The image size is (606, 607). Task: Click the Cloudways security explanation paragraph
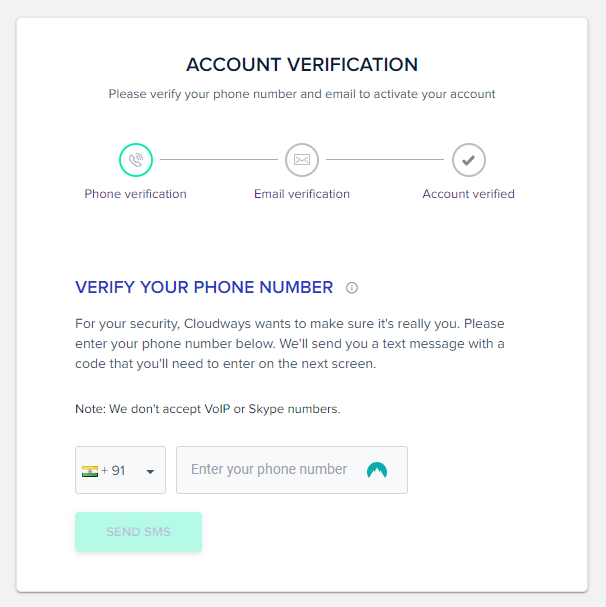pos(290,343)
